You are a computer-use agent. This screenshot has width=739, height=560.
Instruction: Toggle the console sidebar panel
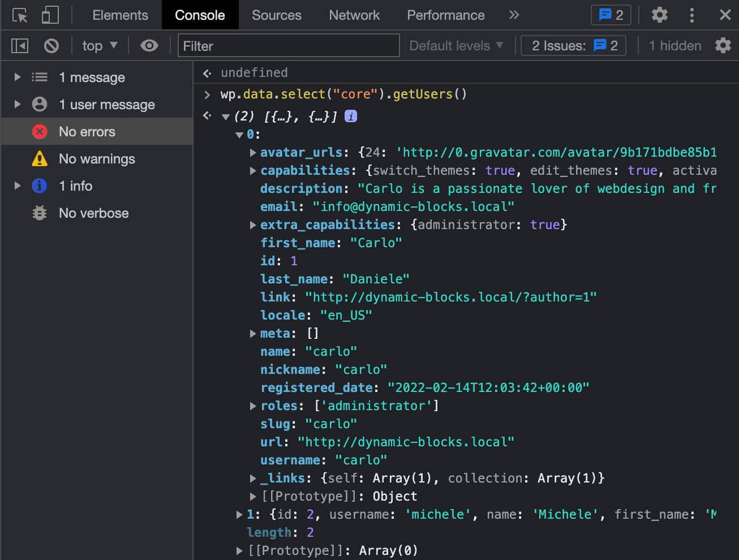[x=20, y=45]
